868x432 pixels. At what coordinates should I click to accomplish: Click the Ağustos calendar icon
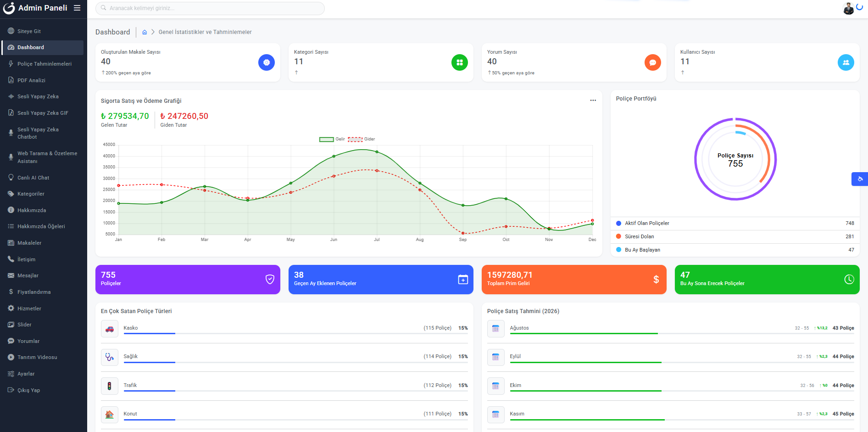[x=496, y=329]
